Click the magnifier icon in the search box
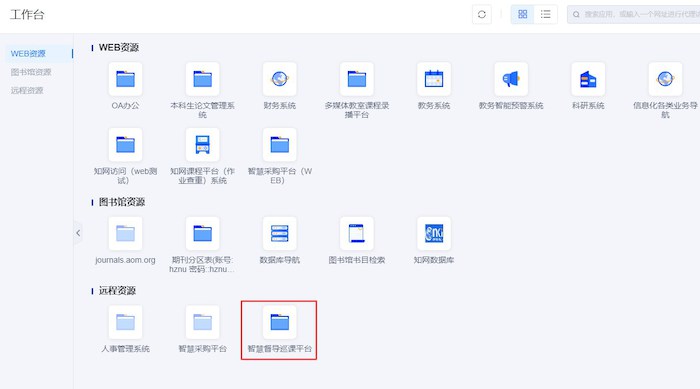This screenshot has width=700, height=389. coord(576,14)
